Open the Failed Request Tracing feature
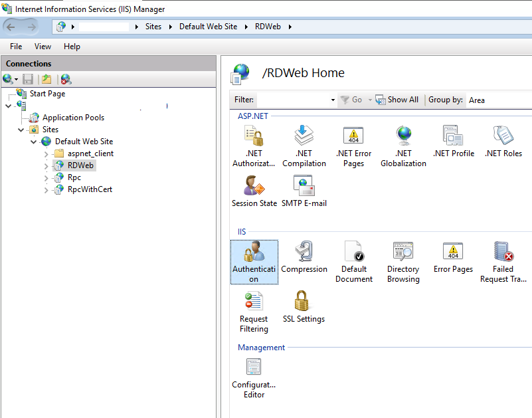This screenshot has width=532, height=418. point(503,262)
